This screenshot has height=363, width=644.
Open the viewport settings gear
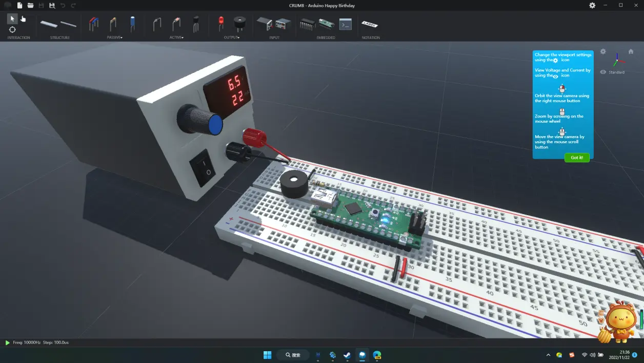coord(603,51)
